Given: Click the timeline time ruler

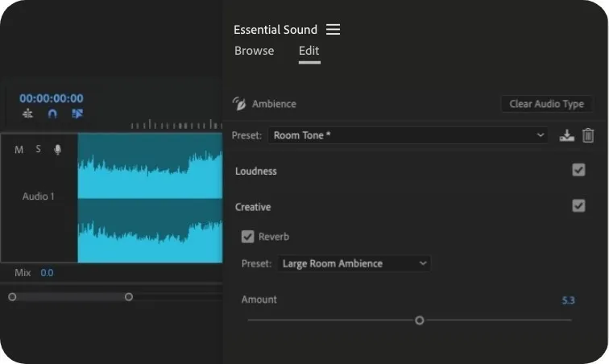Looking at the screenshot, I should point(176,124).
